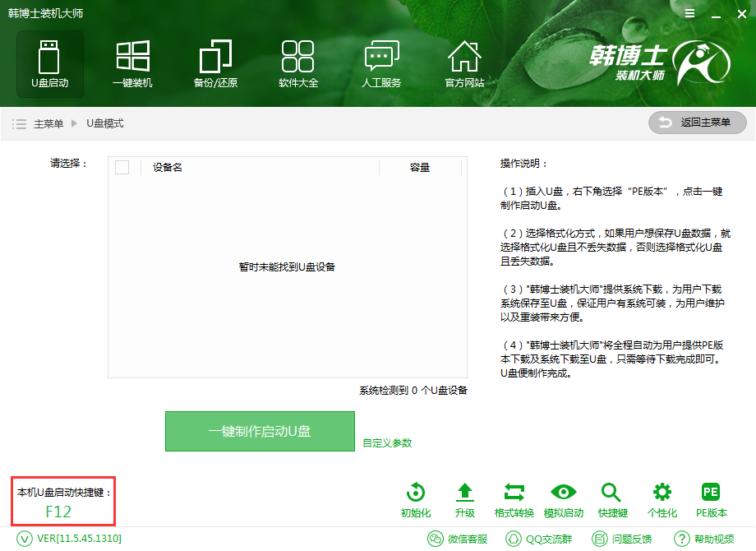Open the 快捷键 hotkey lookup
756x551 pixels.
612,500
